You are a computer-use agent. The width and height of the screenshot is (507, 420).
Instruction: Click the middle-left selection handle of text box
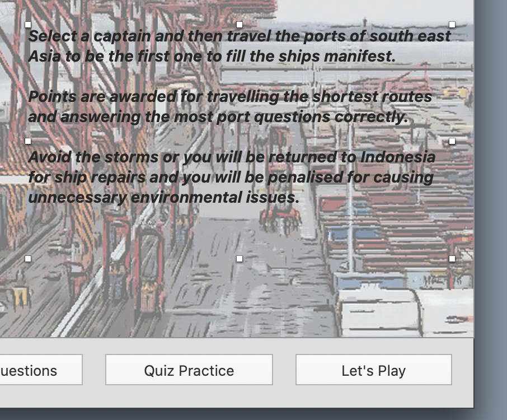(x=28, y=141)
